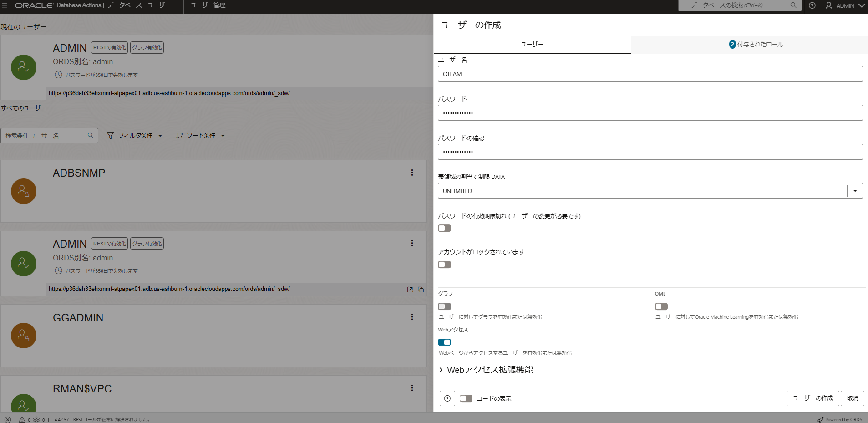Open the ソート条件 dropdown

201,136
